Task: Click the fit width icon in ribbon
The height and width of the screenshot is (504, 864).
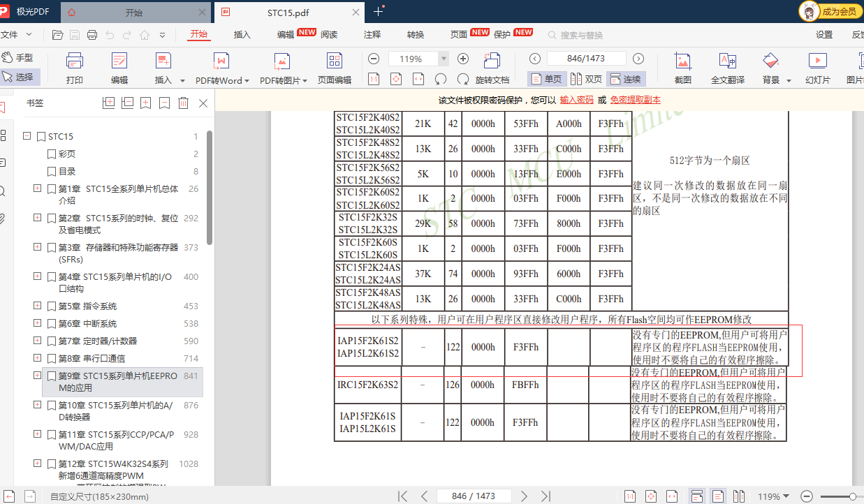Action: point(418,79)
